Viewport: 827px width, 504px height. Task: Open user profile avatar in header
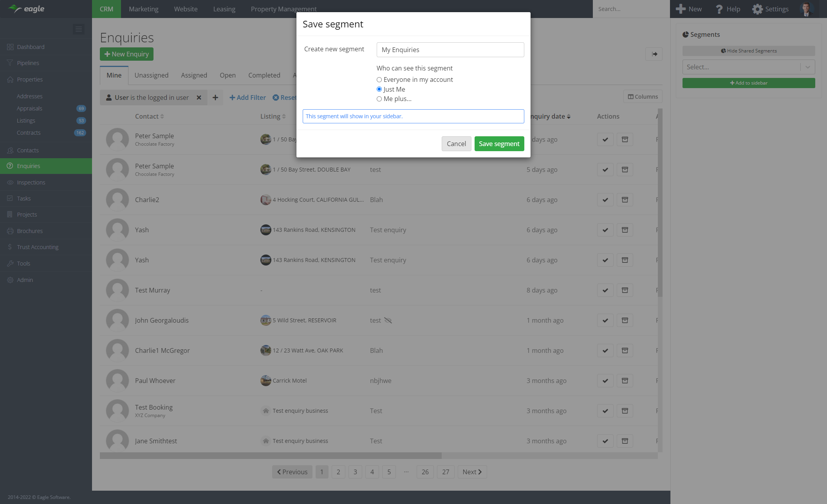click(x=806, y=9)
